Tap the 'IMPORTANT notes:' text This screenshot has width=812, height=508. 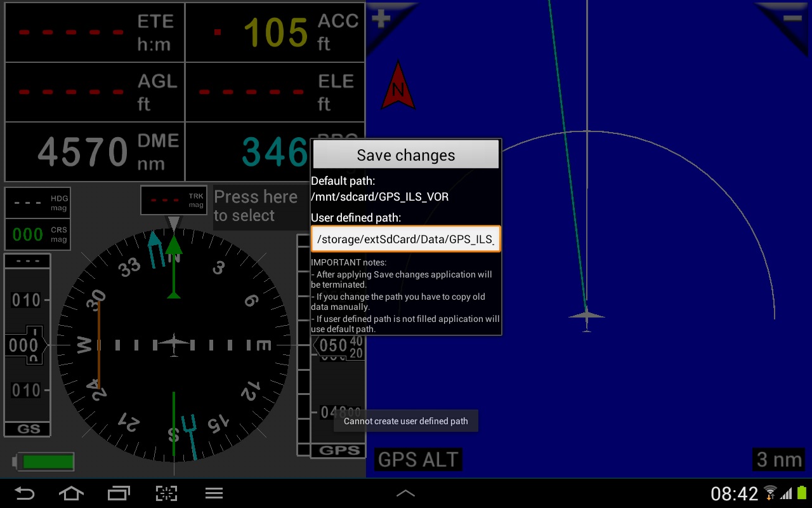[x=348, y=262]
